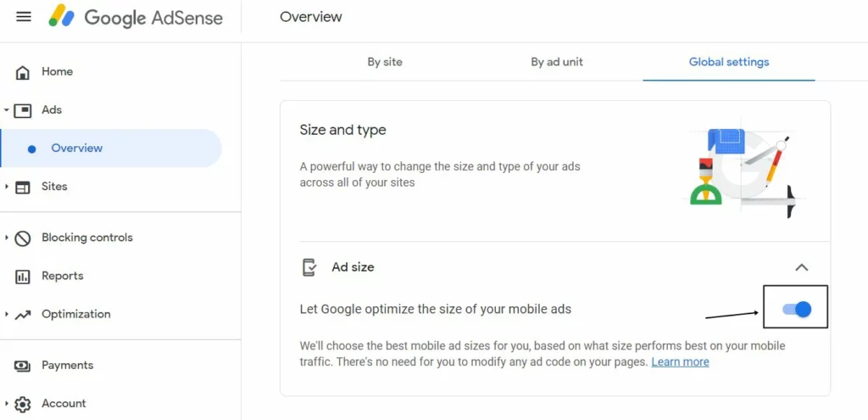This screenshot has height=420, width=868.
Task: Click the Reports chart icon
Action: click(x=24, y=277)
